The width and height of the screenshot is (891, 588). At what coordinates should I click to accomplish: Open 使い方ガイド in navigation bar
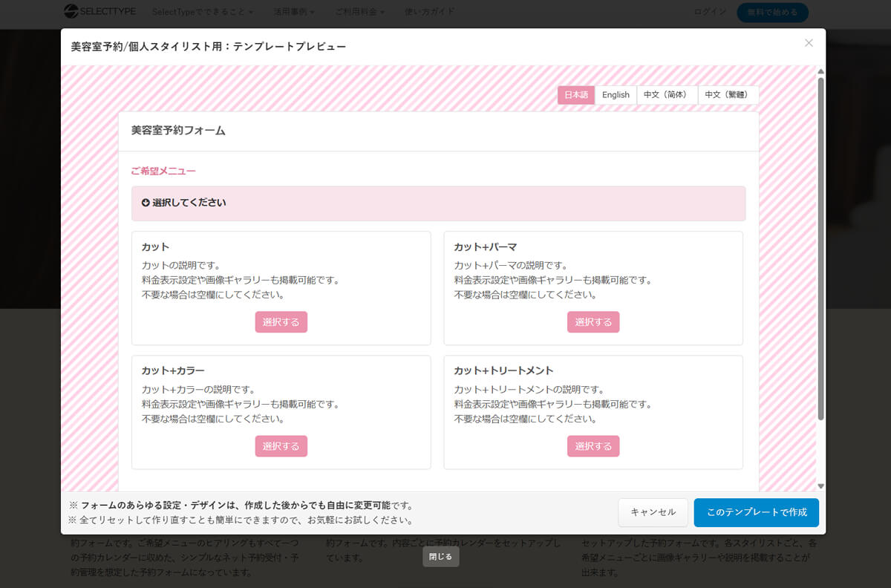(429, 12)
